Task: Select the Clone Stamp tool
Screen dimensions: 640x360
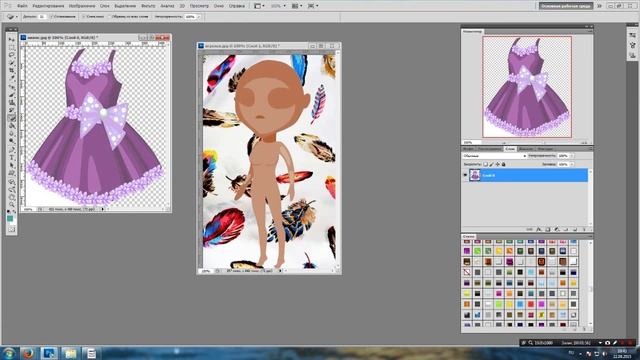Action: (x=11, y=102)
